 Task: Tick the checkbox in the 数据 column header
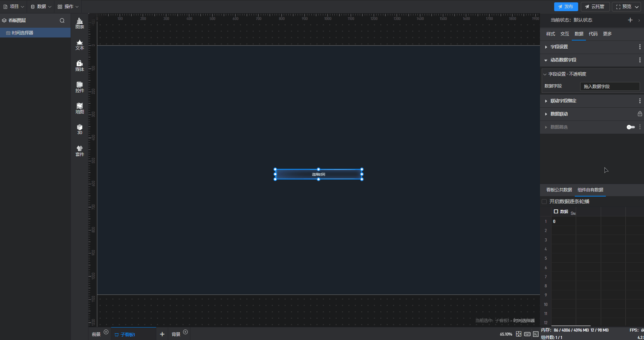coord(556,211)
